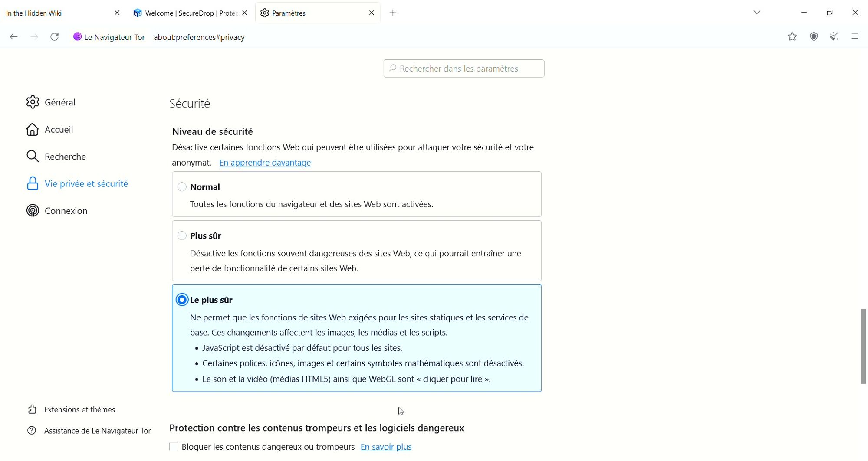Screen dimensions: 868x461
Task: Click the search field magnifier icon
Action: [x=393, y=69]
